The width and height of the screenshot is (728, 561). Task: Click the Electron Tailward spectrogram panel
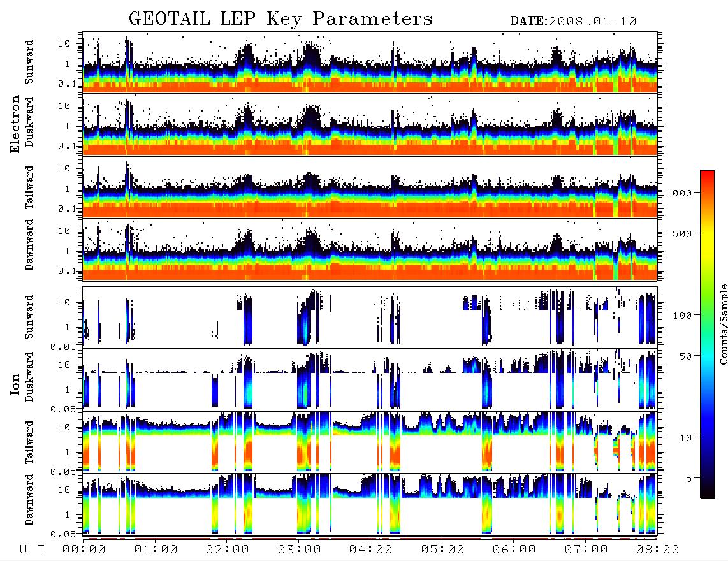tap(370, 187)
